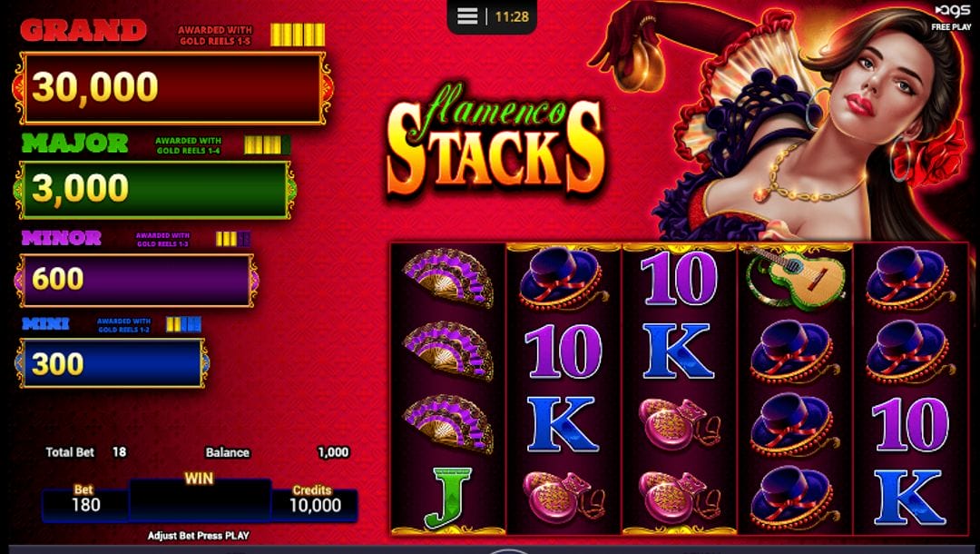This screenshot has height=554, width=980.
Task: Click the bottom castanets on reel three
Action: point(678,497)
